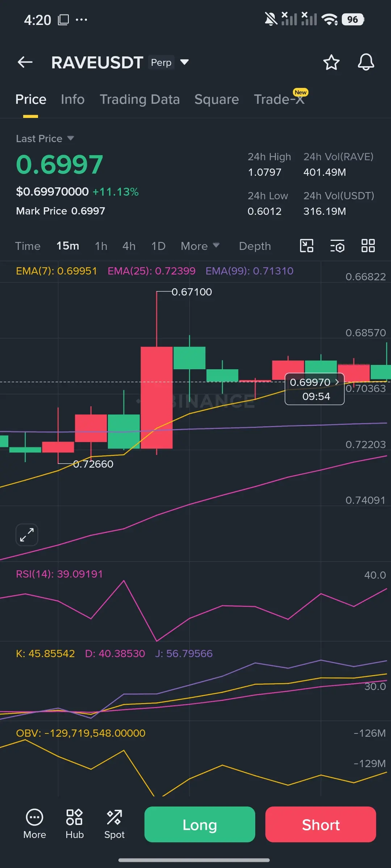
Task: Open the Hub icon
Action: click(x=75, y=824)
